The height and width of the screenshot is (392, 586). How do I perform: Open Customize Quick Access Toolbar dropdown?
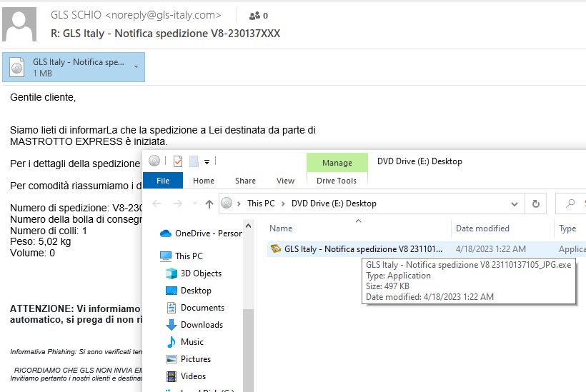point(207,161)
